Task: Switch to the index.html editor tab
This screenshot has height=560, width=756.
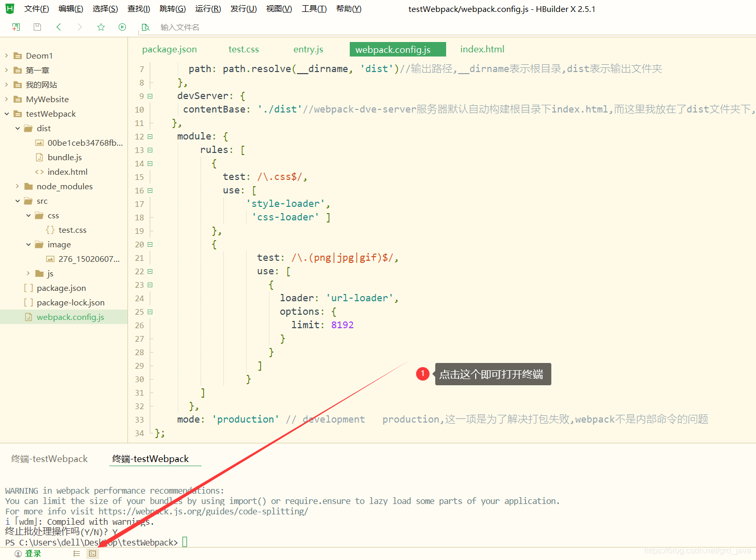Action: tap(482, 49)
